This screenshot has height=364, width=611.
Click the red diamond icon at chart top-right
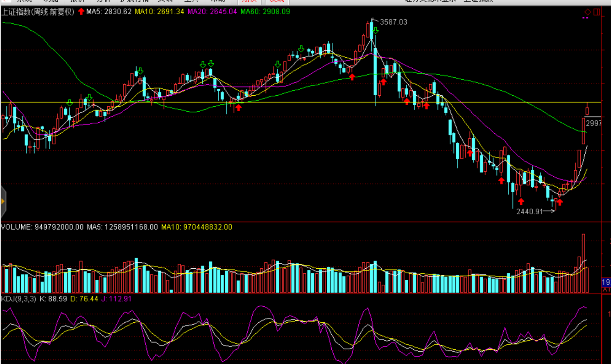tap(588, 12)
